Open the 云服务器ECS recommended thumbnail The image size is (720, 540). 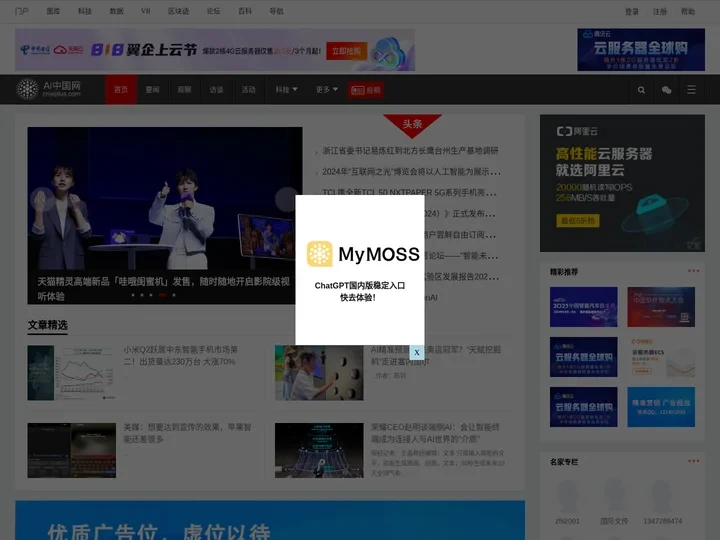point(661,357)
